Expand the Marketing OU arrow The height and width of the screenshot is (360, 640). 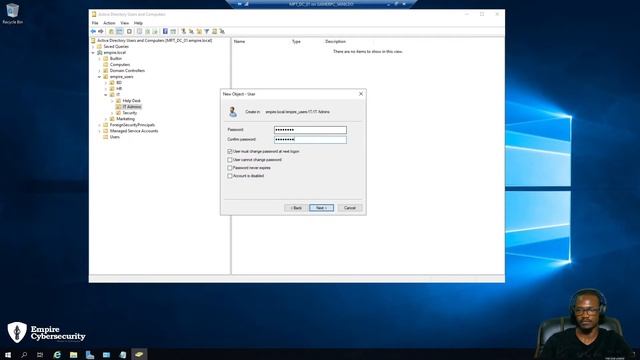click(106, 119)
